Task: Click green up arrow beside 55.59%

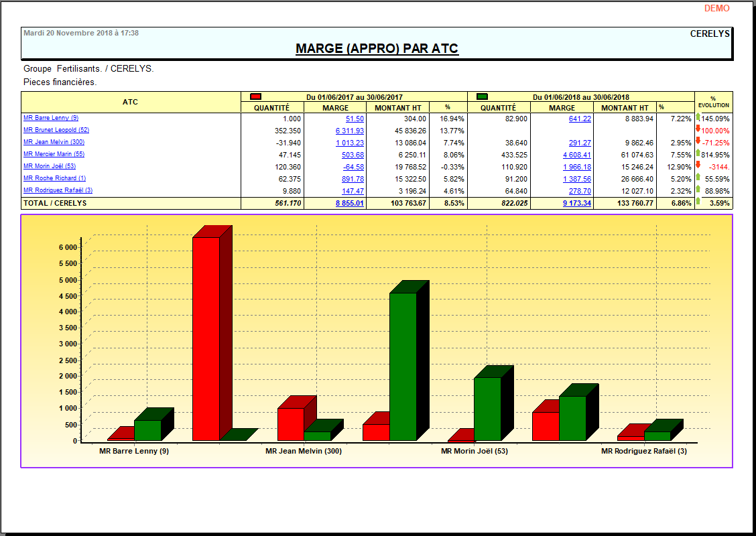Action: click(x=698, y=177)
